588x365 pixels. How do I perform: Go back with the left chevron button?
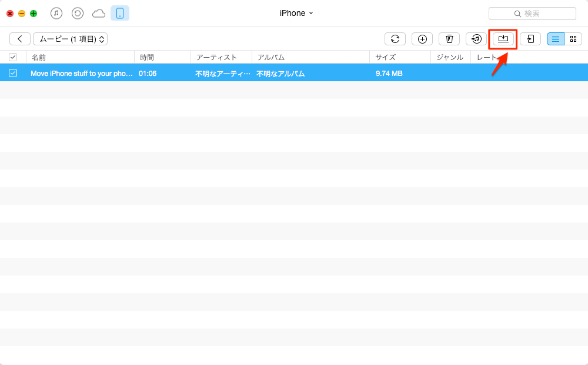(x=20, y=39)
